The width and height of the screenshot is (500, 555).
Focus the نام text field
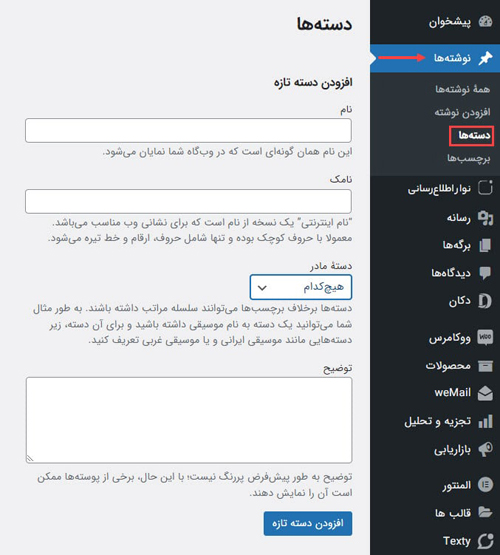188,131
